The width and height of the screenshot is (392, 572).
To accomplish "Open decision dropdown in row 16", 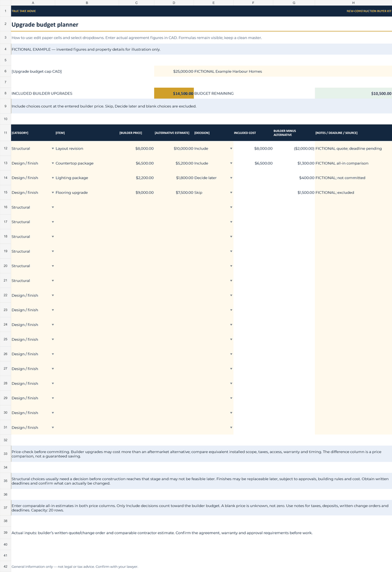I will (231, 207).
